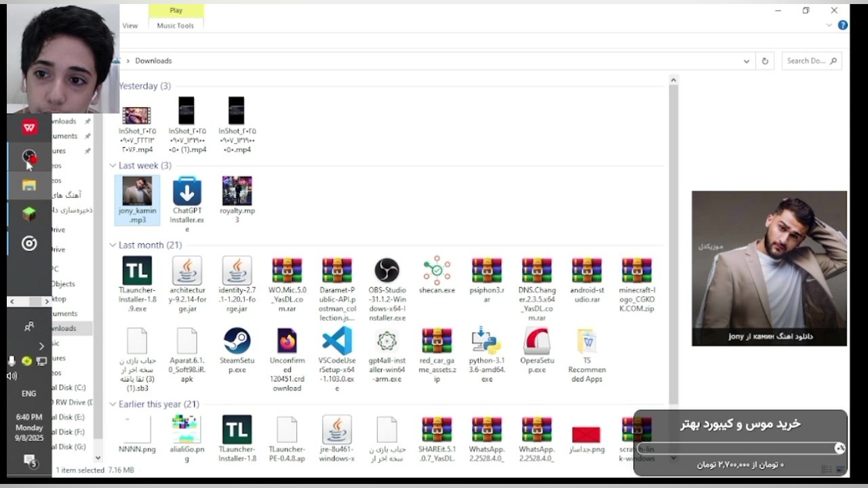Select ChatGPT Installer.exe
Screen dimensions: 868x488
pyautogui.click(x=187, y=204)
